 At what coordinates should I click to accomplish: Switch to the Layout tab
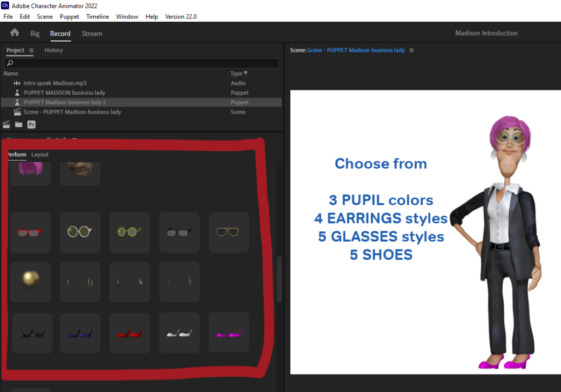[x=40, y=155]
